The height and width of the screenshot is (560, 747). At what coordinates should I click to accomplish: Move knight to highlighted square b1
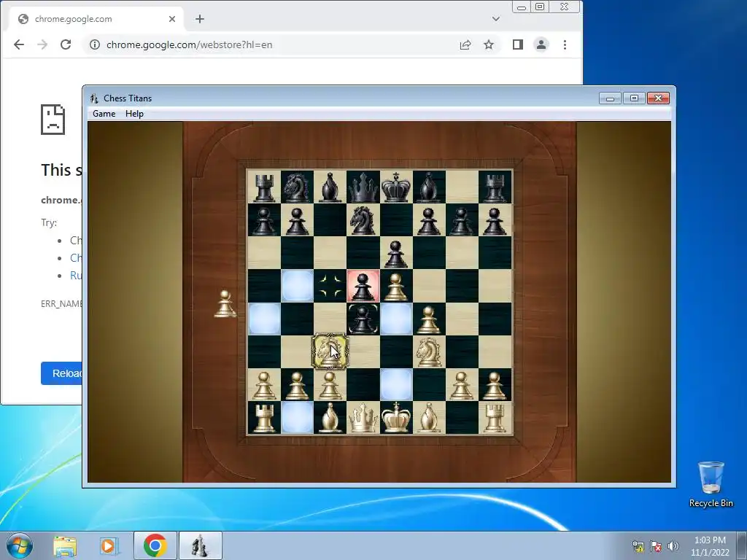click(297, 418)
